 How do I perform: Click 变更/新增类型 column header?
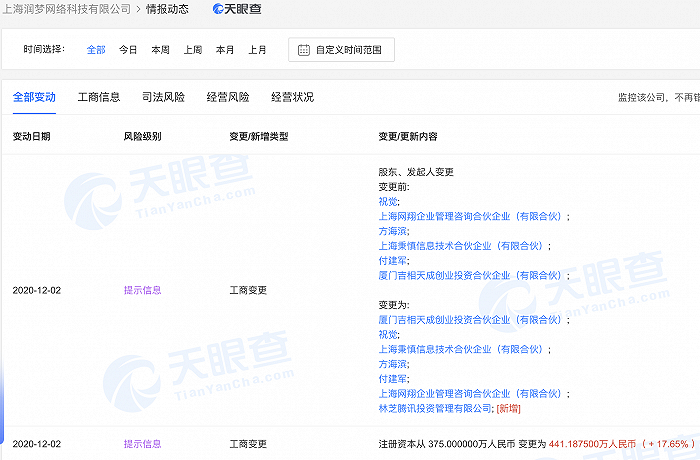(x=259, y=136)
